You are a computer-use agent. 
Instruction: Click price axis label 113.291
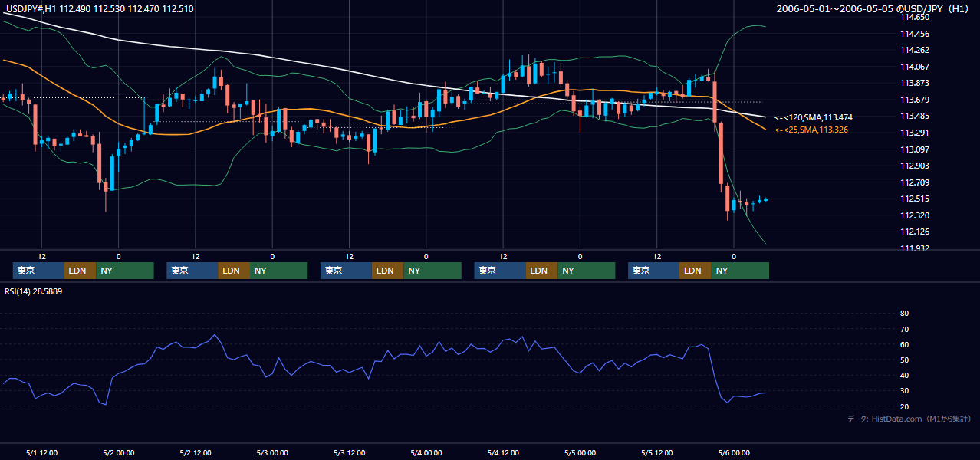tap(914, 133)
